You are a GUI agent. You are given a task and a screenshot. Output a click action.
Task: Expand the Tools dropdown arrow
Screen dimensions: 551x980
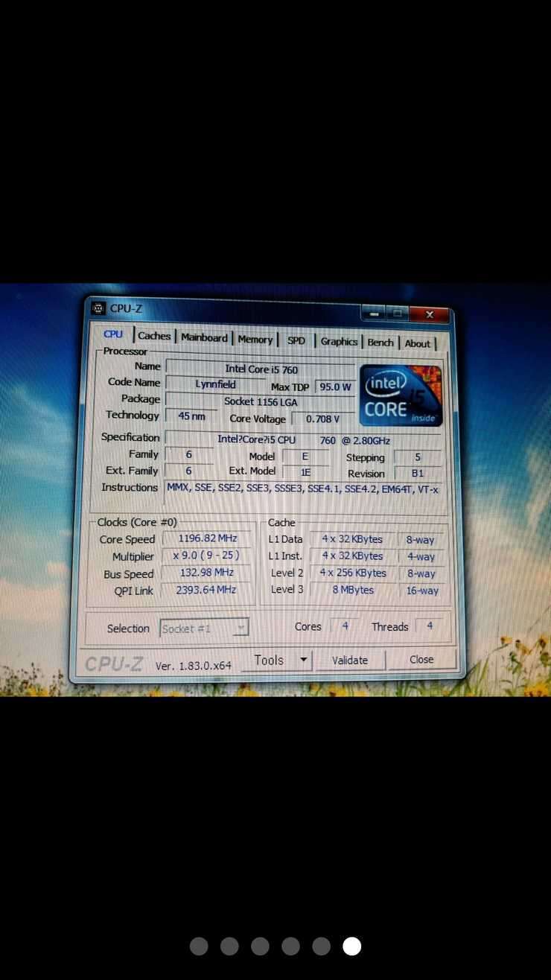(x=303, y=660)
